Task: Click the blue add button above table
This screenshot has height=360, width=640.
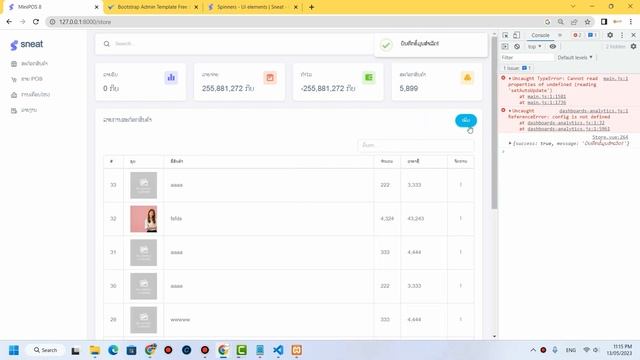Action: click(466, 120)
